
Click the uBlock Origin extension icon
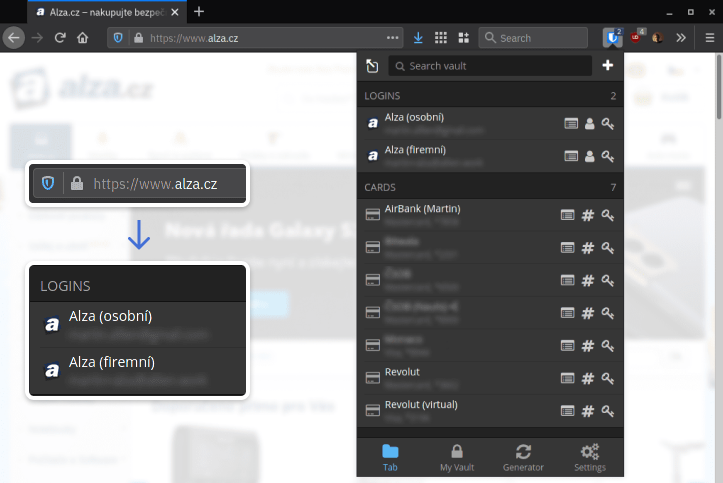pyautogui.click(x=636, y=37)
